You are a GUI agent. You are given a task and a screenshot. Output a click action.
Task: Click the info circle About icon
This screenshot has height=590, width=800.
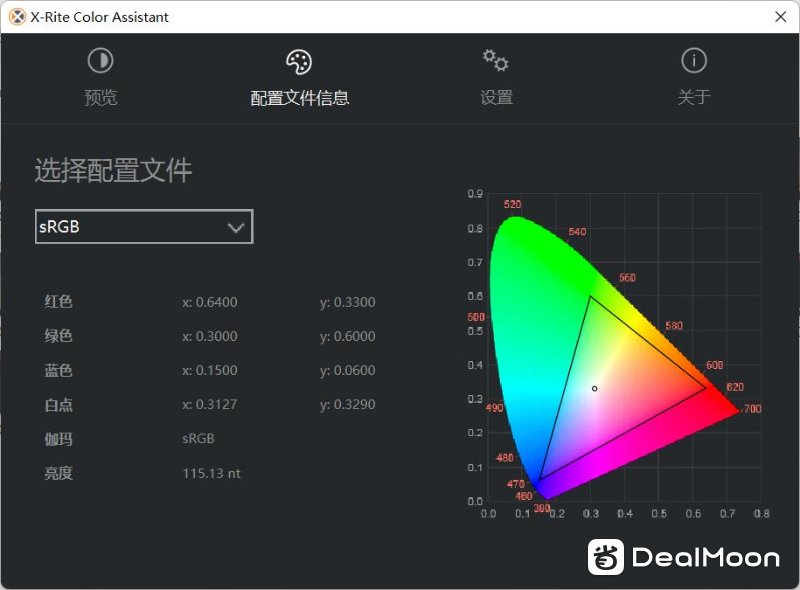[x=694, y=61]
